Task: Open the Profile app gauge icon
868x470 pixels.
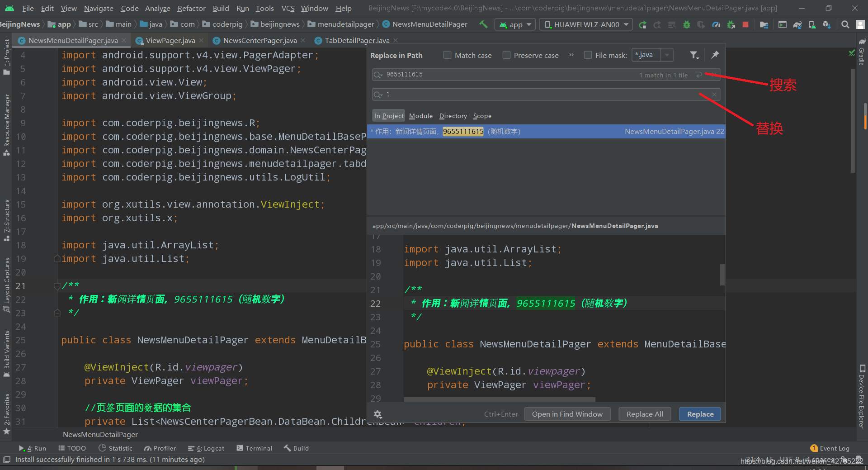Action: click(x=716, y=24)
